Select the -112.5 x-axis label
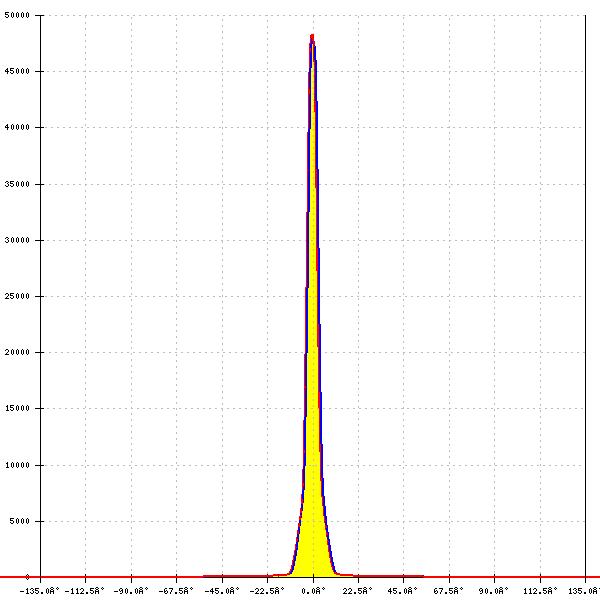Viewport: 600px width, 600px height. (85, 591)
